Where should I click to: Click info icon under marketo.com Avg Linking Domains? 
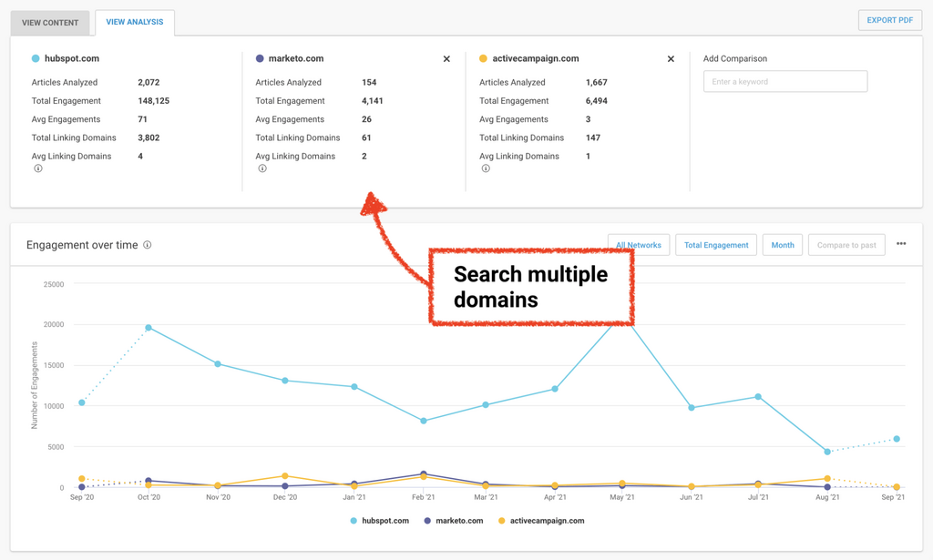click(x=262, y=168)
